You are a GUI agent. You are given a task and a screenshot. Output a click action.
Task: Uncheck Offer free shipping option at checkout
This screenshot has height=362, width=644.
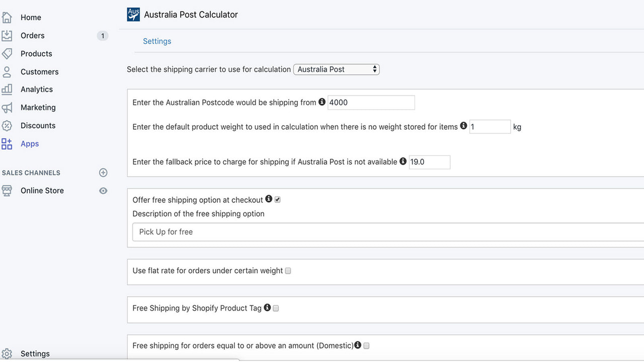tap(277, 199)
